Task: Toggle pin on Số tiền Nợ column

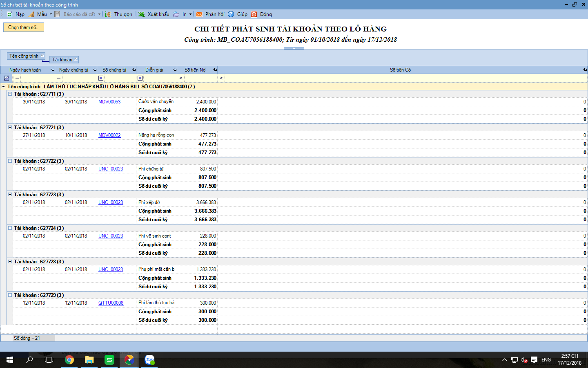Action: coord(215,70)
